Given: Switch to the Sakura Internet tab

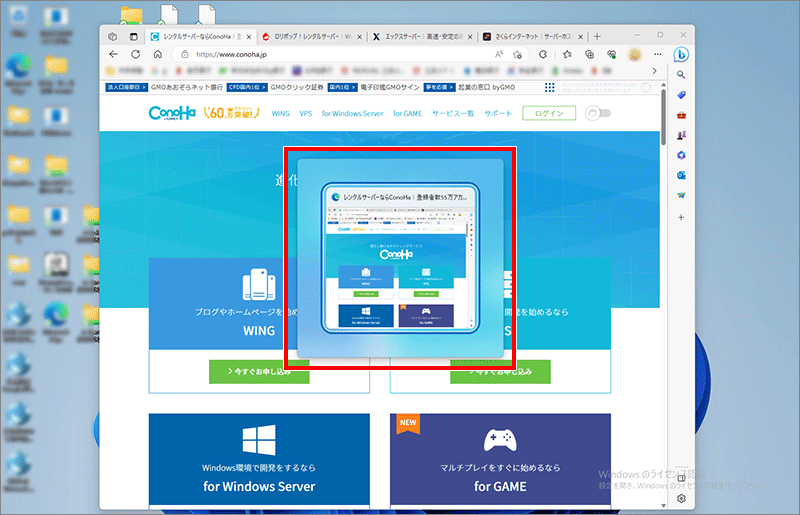Looking at the screenshot, I should [529, 37].
